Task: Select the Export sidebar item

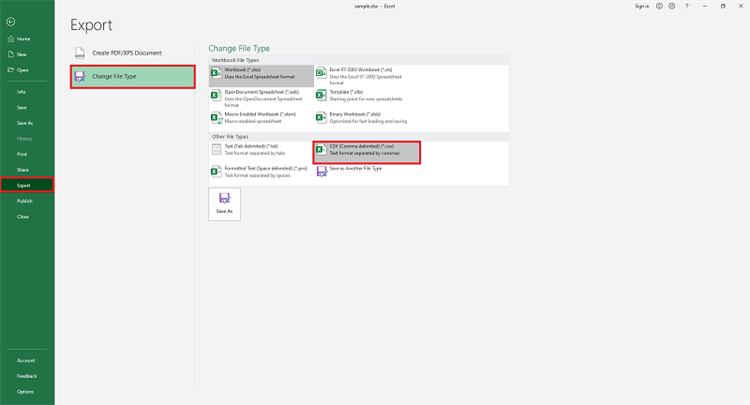Action: (x=27, y=185)
